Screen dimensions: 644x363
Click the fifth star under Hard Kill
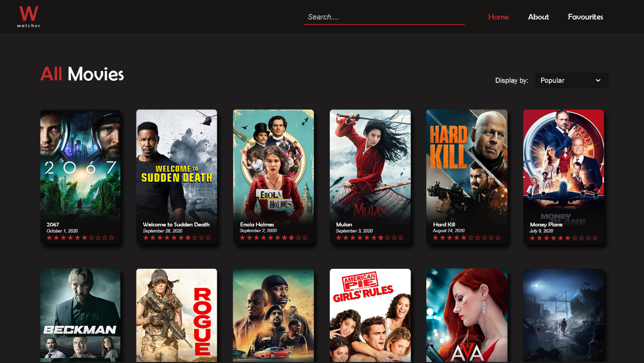(x=463, y=238)
